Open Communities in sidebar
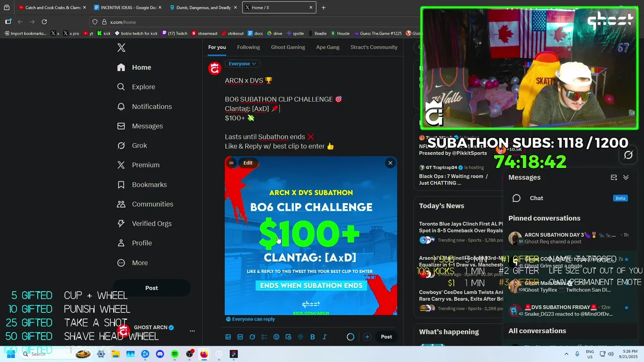The width and height of the screenshot is (644, 362). pos(145,204)
